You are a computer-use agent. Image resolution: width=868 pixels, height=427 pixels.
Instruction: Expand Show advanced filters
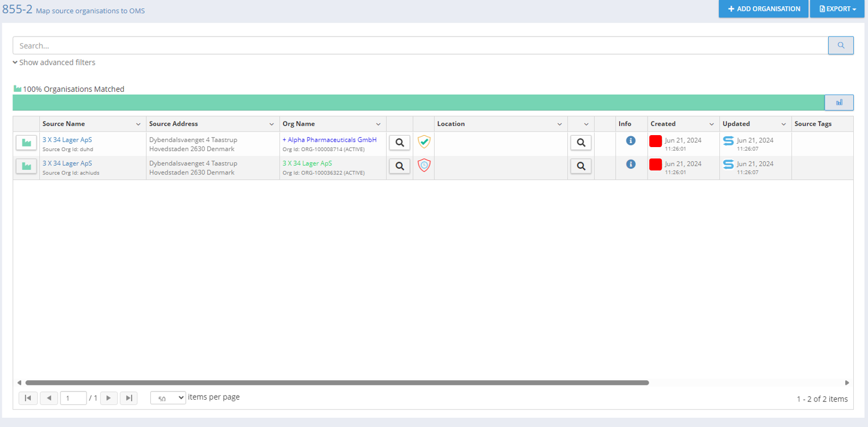(x=54, y=63)
